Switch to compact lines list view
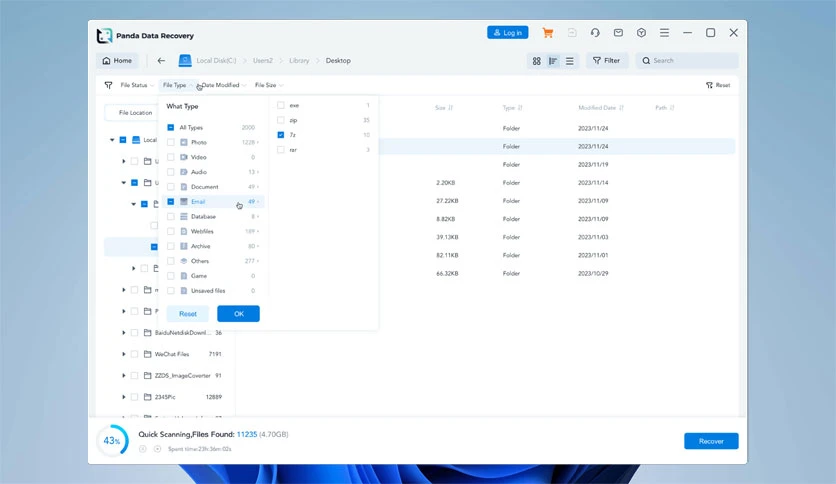 tap(569, 61)
